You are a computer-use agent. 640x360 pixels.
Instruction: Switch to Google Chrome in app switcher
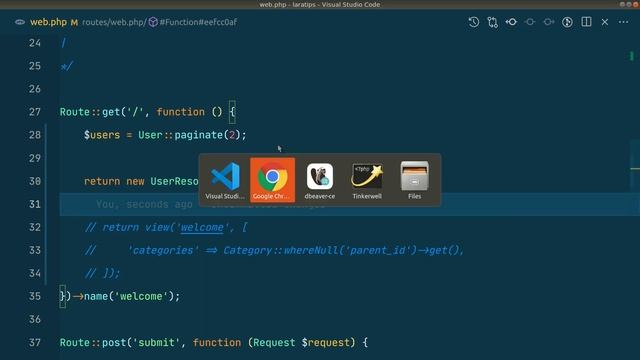pyautogui.click(x=272, y=180)
